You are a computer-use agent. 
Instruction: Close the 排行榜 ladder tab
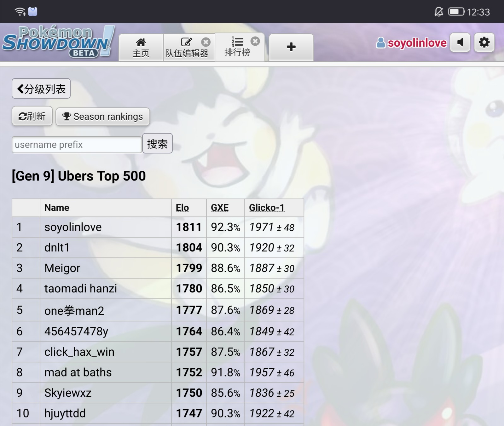point(255,41)
